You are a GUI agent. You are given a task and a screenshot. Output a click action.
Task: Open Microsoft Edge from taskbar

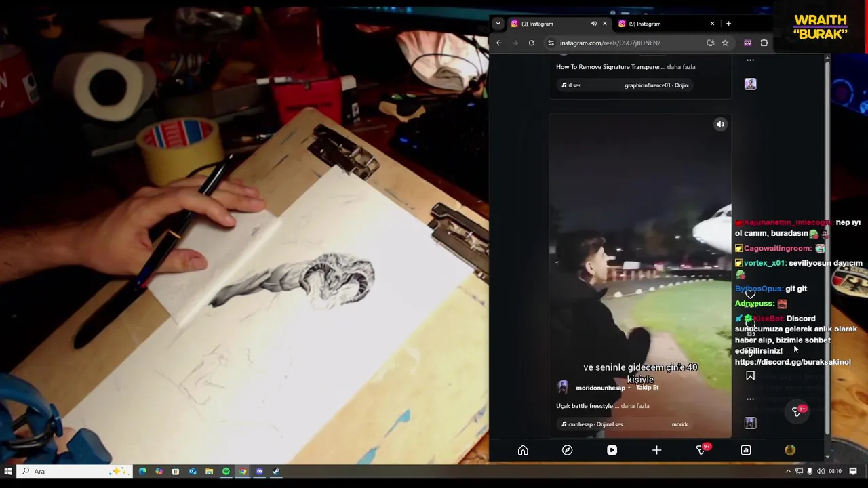[142, 471]
